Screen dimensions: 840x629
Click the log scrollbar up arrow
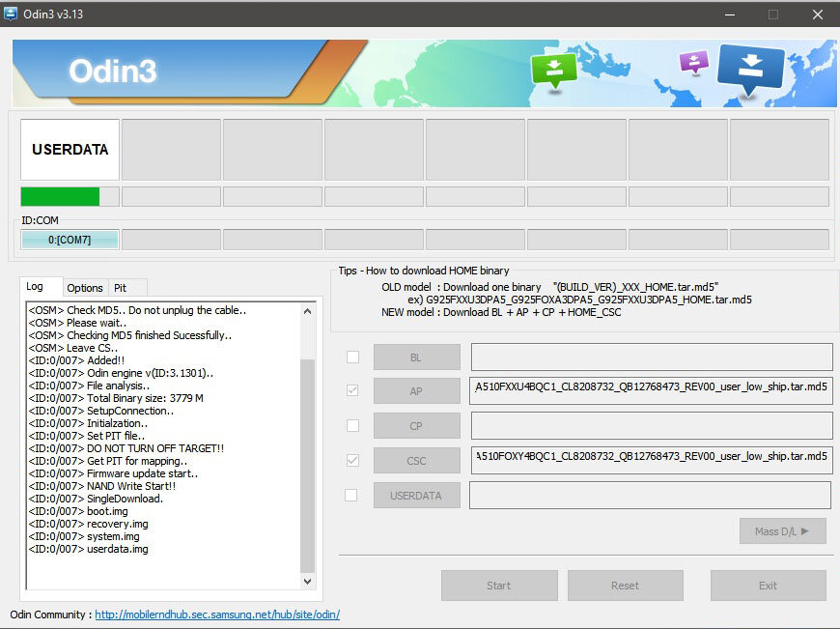[307, 311]
